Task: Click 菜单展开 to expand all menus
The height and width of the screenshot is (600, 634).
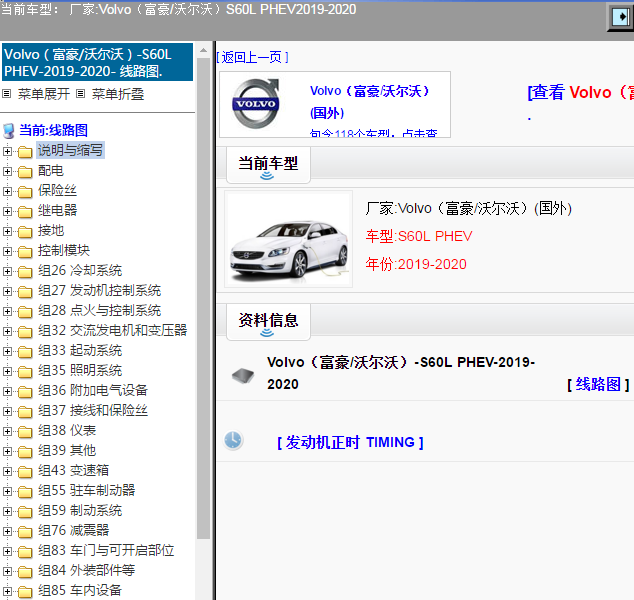Action: [44, 94]
